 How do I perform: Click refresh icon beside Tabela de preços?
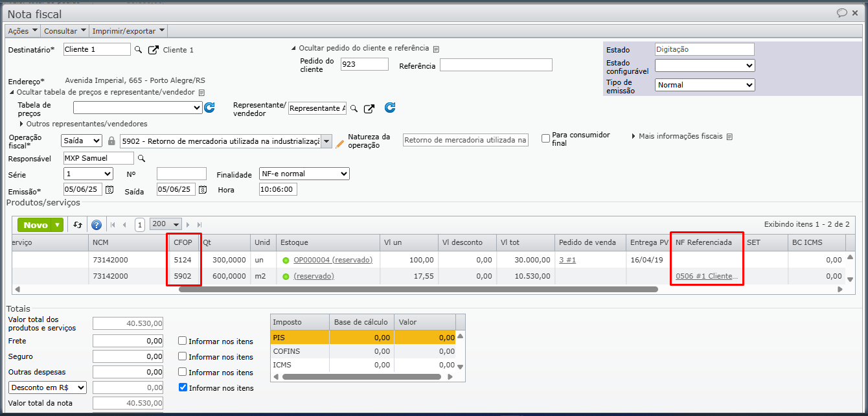209,108
